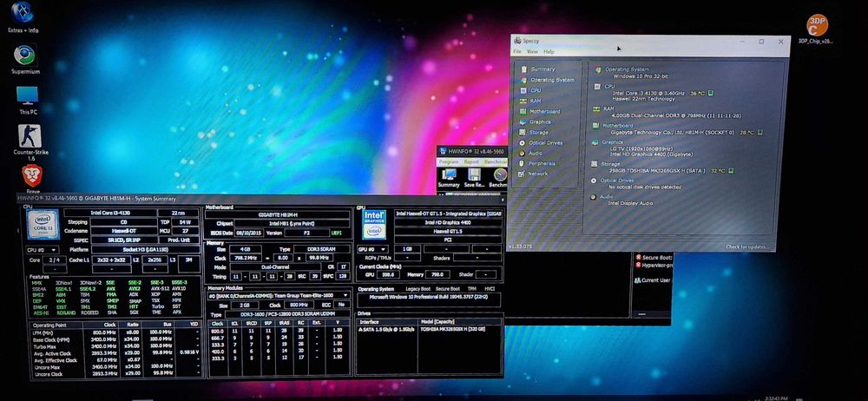Click the Motherboard heading in Speccy summary pane
The width and height of the screenshot is (868, 401).
618,126
